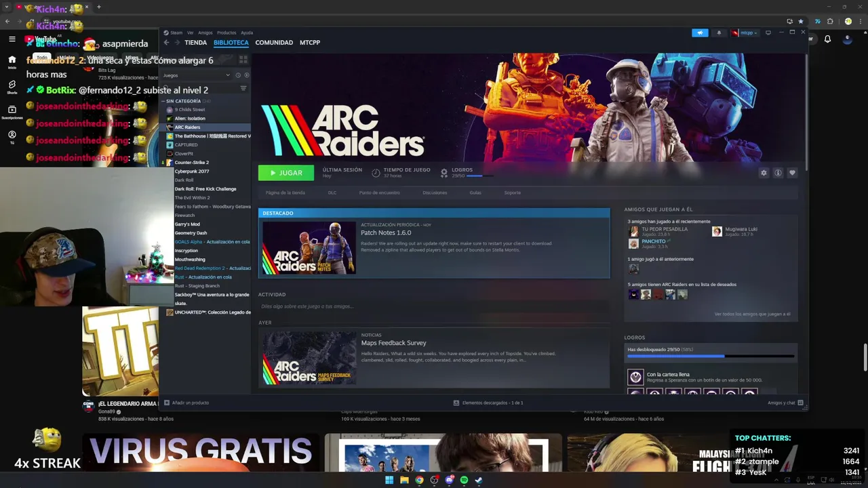
Task: Go back with Steam's back arrow
Action: click(166, 43)
